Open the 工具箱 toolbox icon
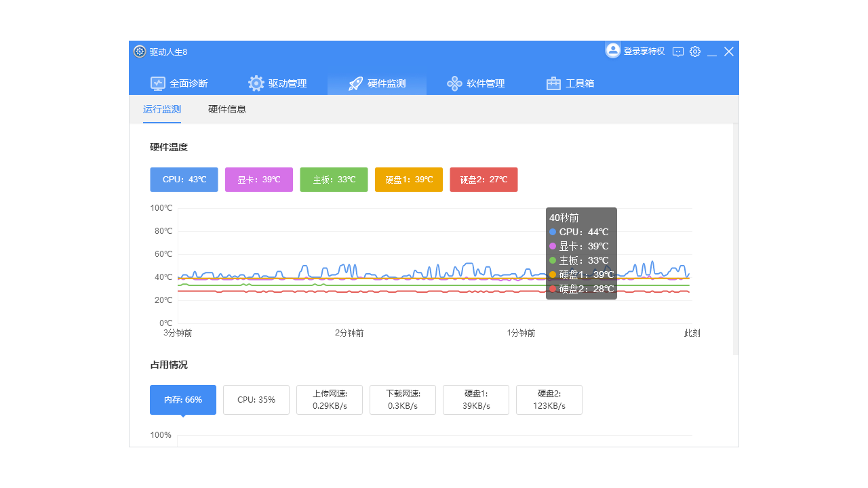Viewport: 868px width, 488px height. 553,83
